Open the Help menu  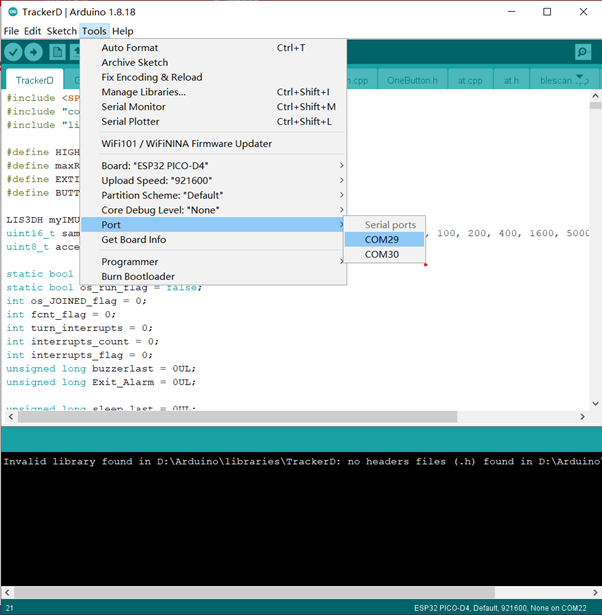click(x=122, y=31)
